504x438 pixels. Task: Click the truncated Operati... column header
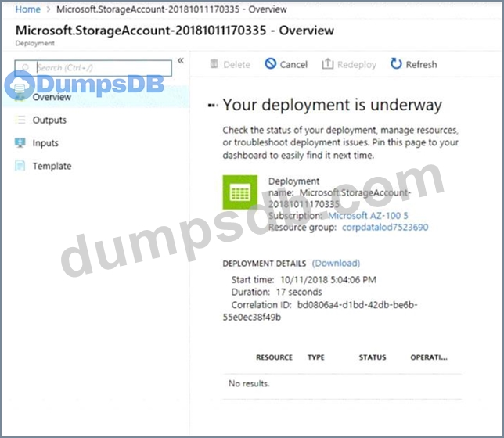point(429,357)
